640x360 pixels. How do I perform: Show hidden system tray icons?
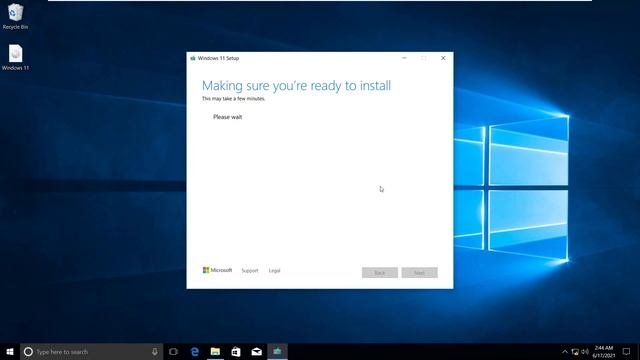click(564, 351)
